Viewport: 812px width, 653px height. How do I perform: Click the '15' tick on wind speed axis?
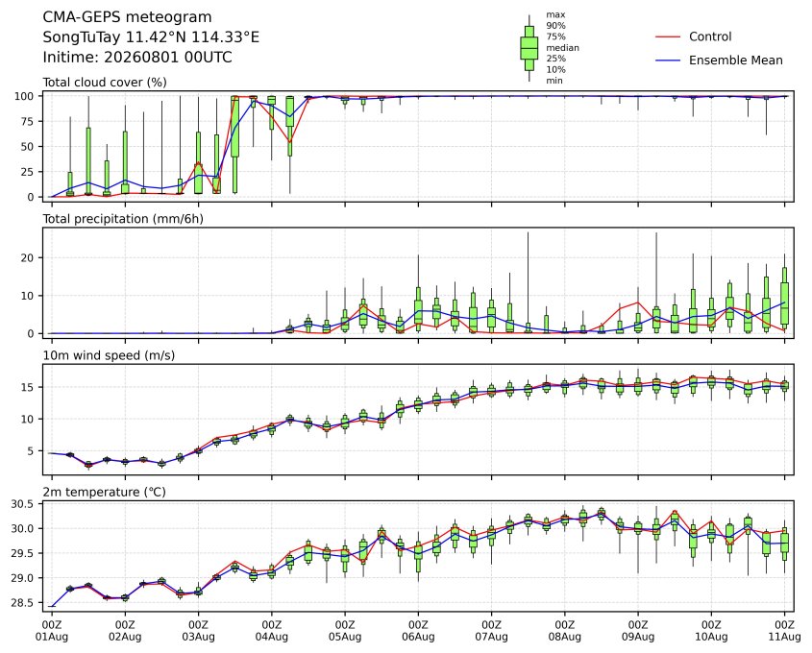click(x=28, y=387)
